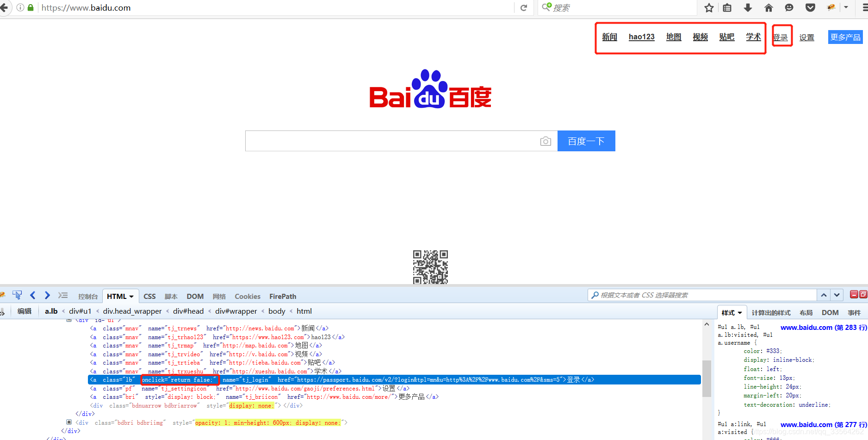
Task: Click the Baidu logo image
Action: [430, 89]
